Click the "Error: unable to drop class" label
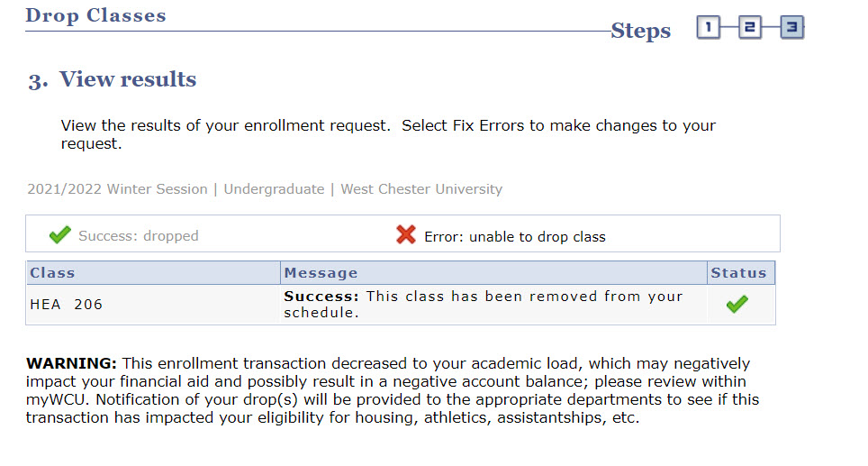 [x=514, y=237]
